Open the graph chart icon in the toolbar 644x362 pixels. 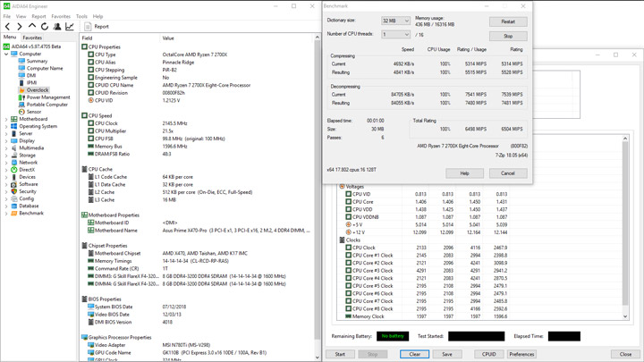tap(70, 27)
